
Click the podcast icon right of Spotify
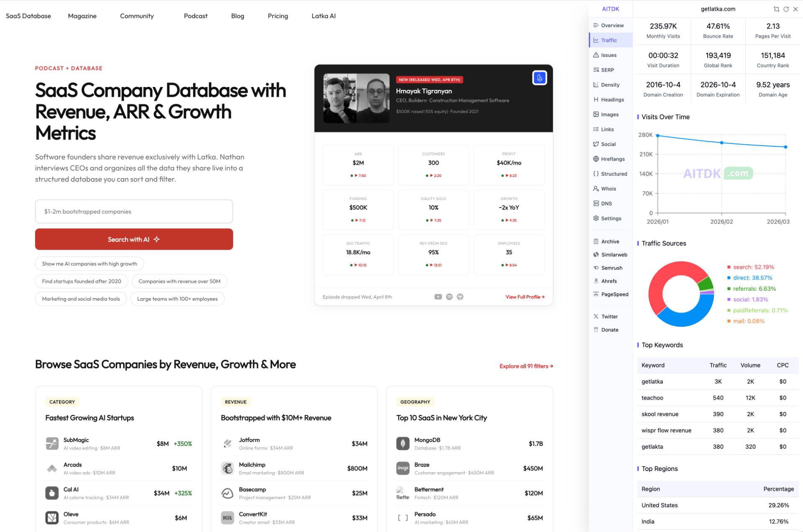coord(460,297)
